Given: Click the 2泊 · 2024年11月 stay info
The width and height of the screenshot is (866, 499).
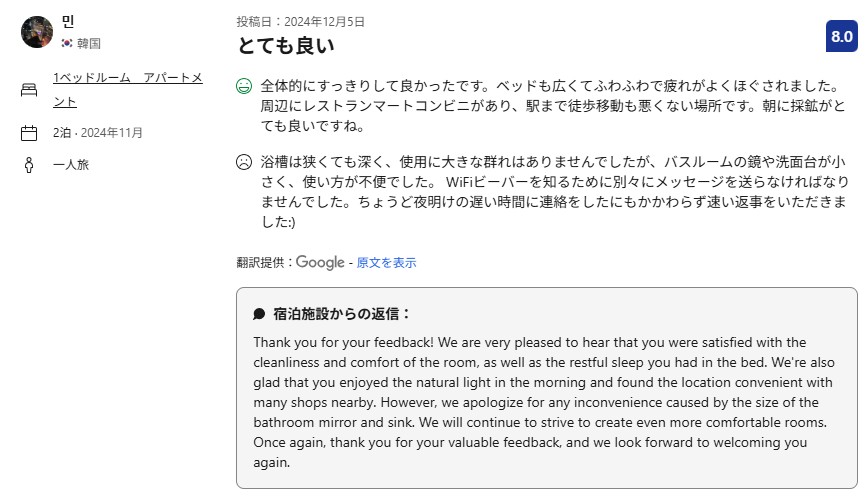Looking at the screenshot, I should [x=98, y=133].
